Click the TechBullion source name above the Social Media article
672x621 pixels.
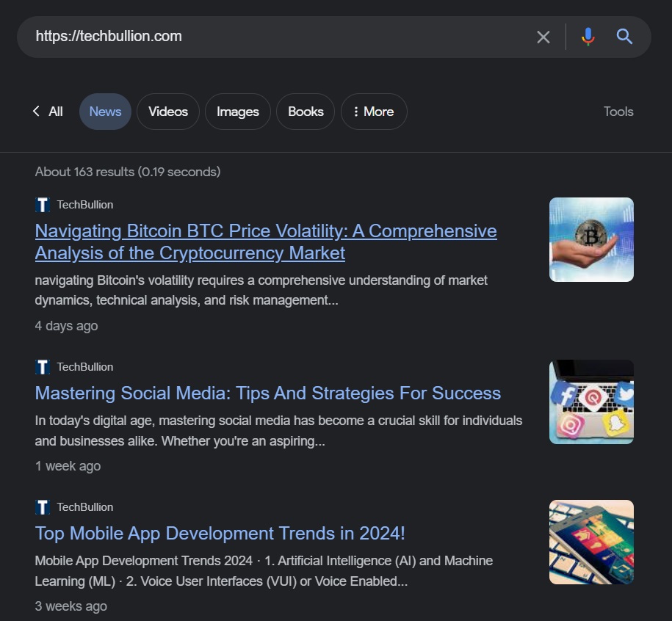pos(85,367)
